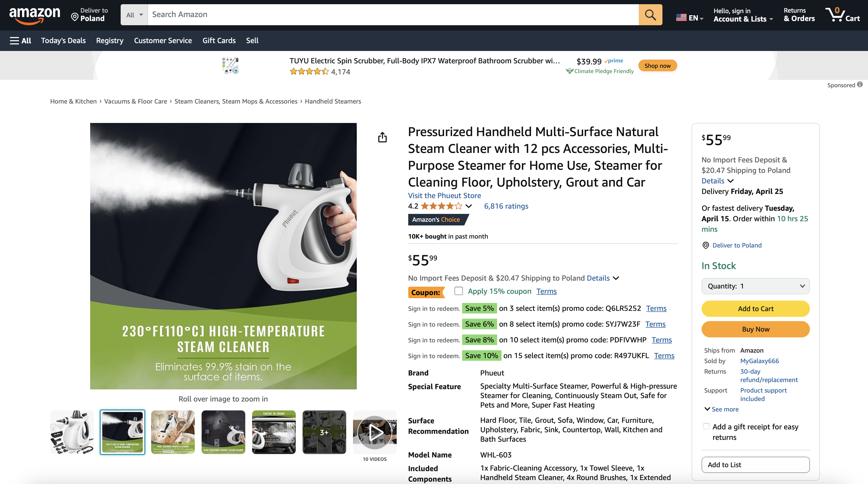
Task: Click the US flag language icon
Action: pos(681,18)
